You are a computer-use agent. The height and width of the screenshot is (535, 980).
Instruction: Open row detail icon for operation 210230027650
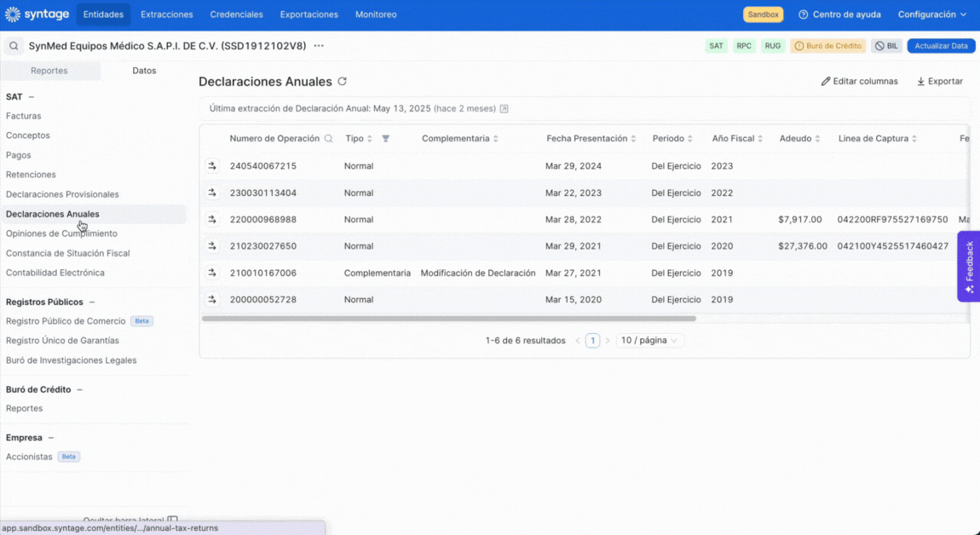(x=212, y=245)
